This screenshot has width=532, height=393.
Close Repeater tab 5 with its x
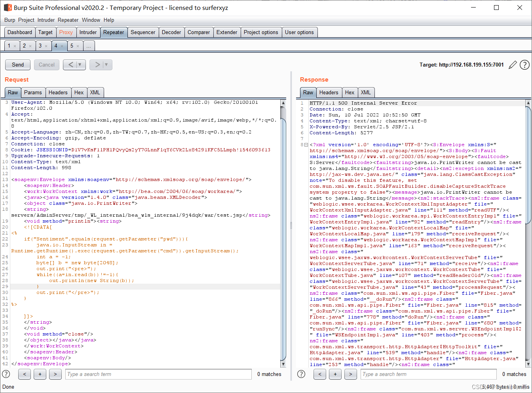[x=78, y=46]
